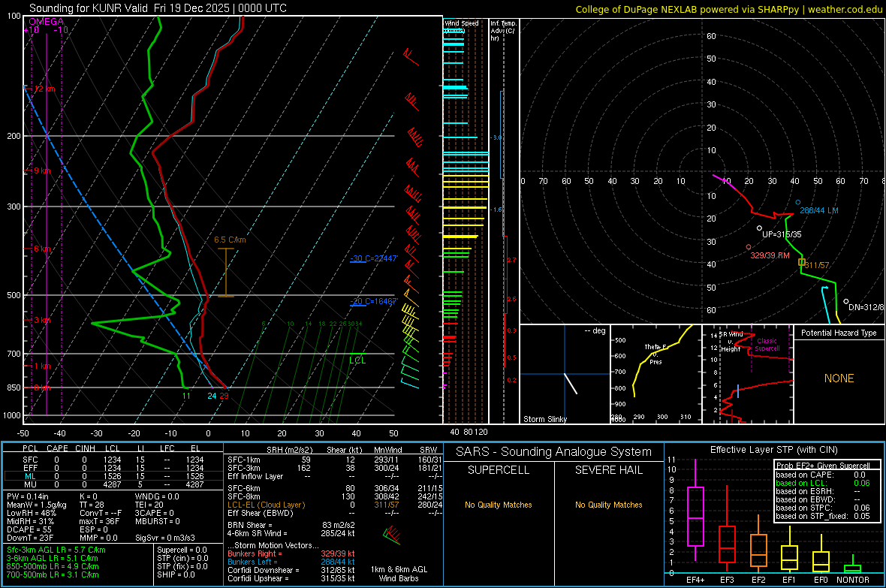Viewport: 886px width, 588px height.
Task: Click the SUPERCELL heading in SARS panel
Action: point(499,470)
